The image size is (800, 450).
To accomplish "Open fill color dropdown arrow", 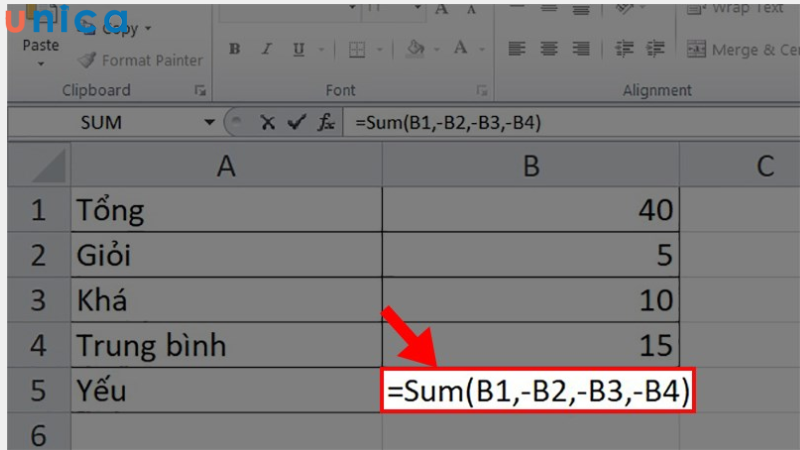I will pyautogui.click(x=437, y=49).
